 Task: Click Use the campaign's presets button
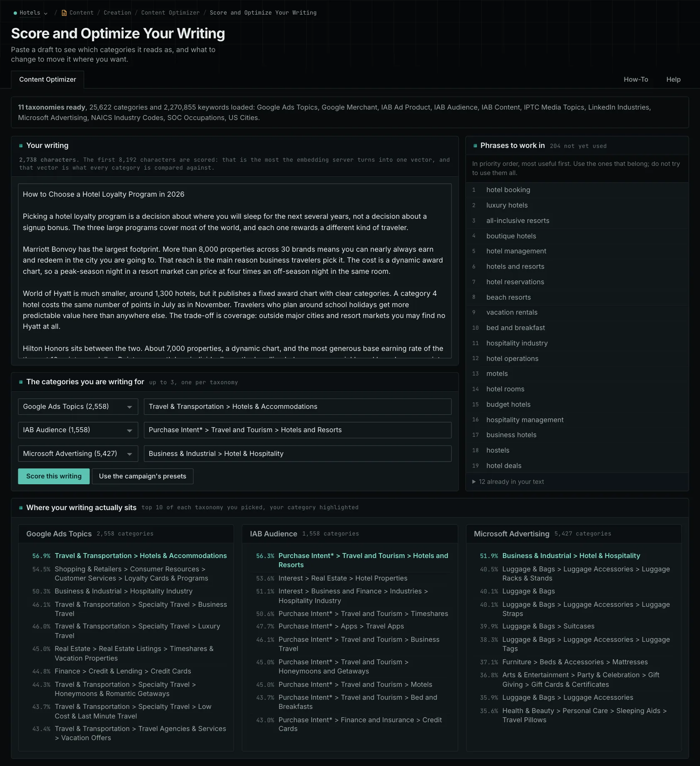click(x=142, y=476)
